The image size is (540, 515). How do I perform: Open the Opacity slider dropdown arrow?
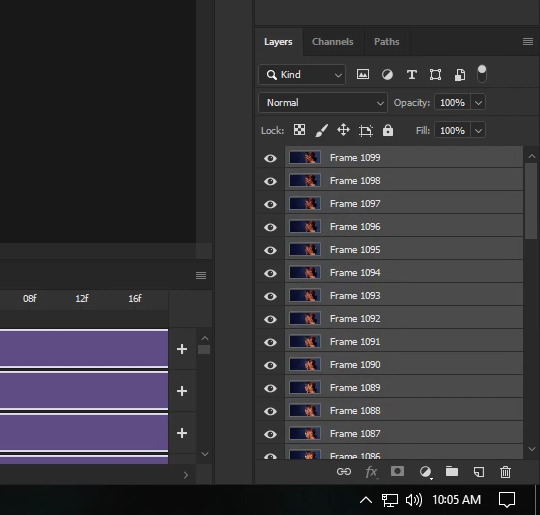478,103
